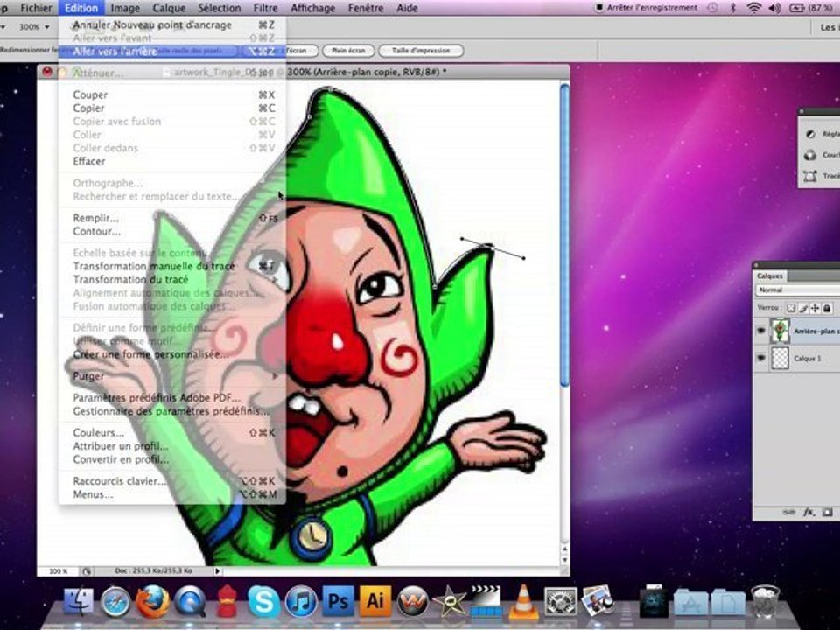The image size is (840, 630).
Task: Open the Fenêtre menu
Action: [x=366, y=8]
